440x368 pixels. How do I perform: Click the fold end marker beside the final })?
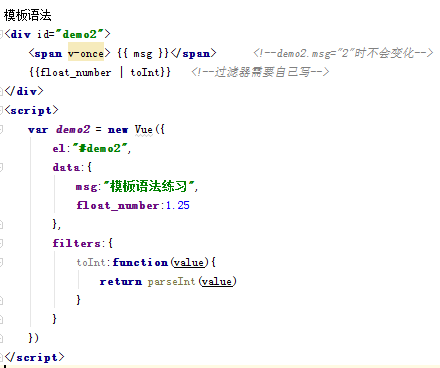[x=1, y=338]
